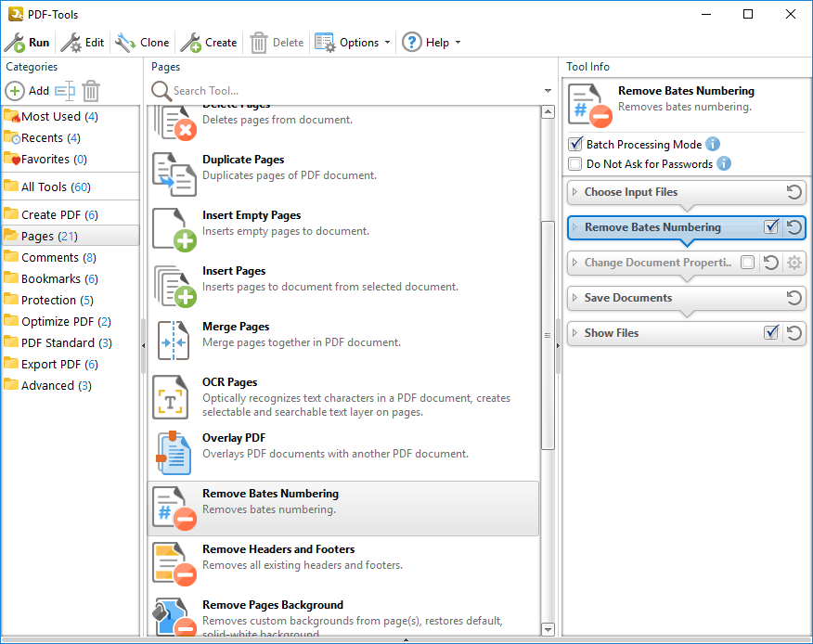Image resolution: width=813 pixels, height=644 pixels.
Task: Open the Bookmarks category
Action: click(x=70, y=278)
